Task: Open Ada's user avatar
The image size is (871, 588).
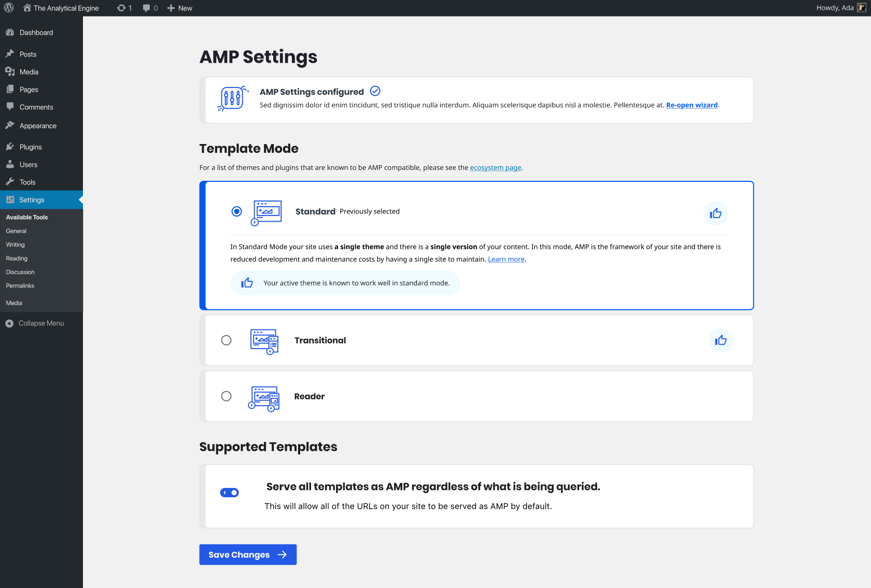Action: click(862, 8)
